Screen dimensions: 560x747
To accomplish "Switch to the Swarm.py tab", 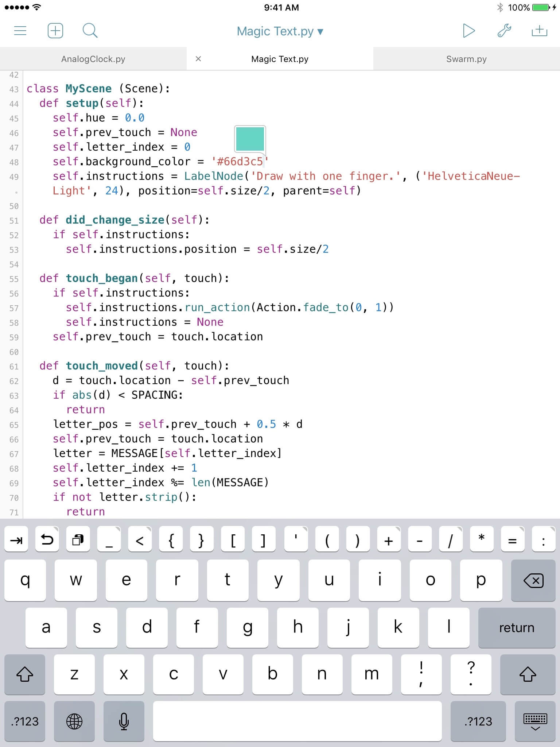I will 466,59.
